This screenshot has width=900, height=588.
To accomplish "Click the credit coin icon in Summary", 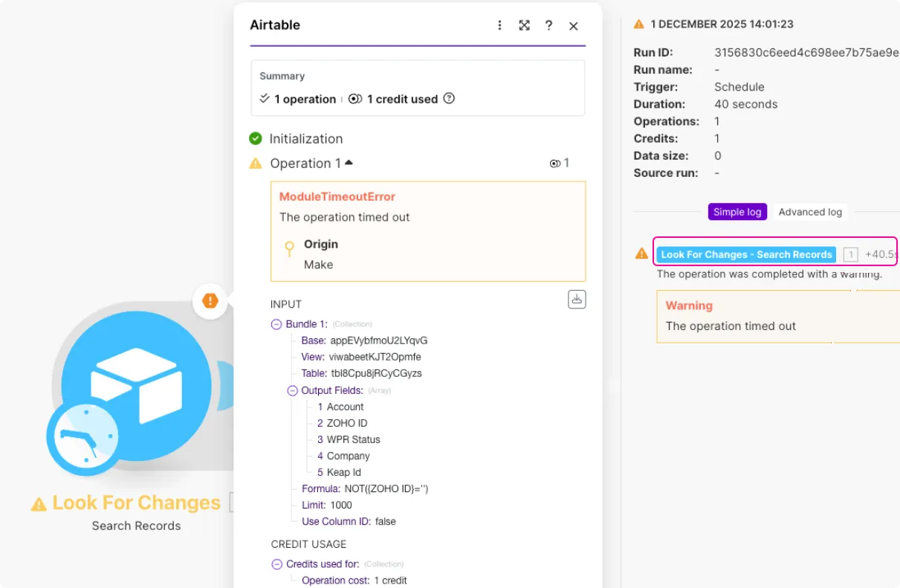I will [355, 99].
